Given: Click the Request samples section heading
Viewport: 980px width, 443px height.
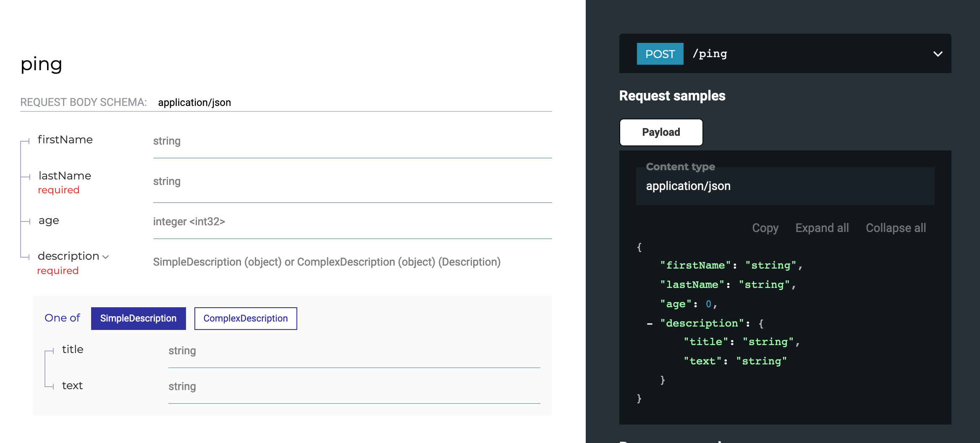Looking at the screenshot, I should tap(672, 95).
